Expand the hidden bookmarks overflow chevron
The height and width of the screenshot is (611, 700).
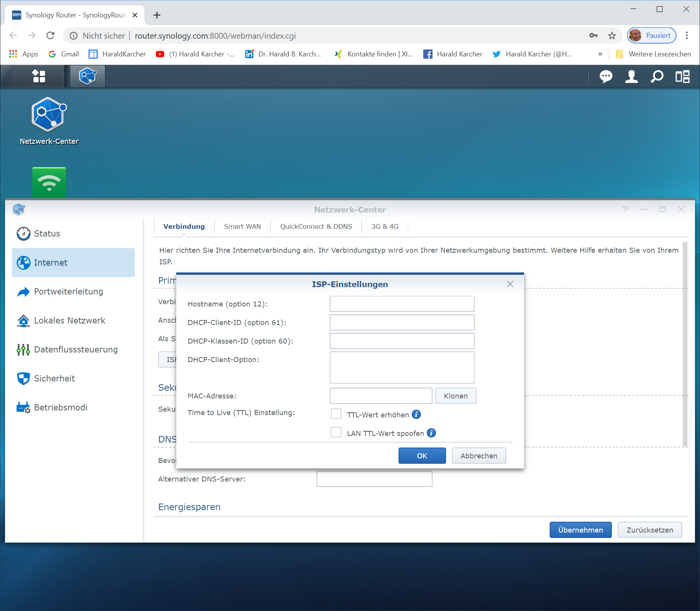pos(600,54)
